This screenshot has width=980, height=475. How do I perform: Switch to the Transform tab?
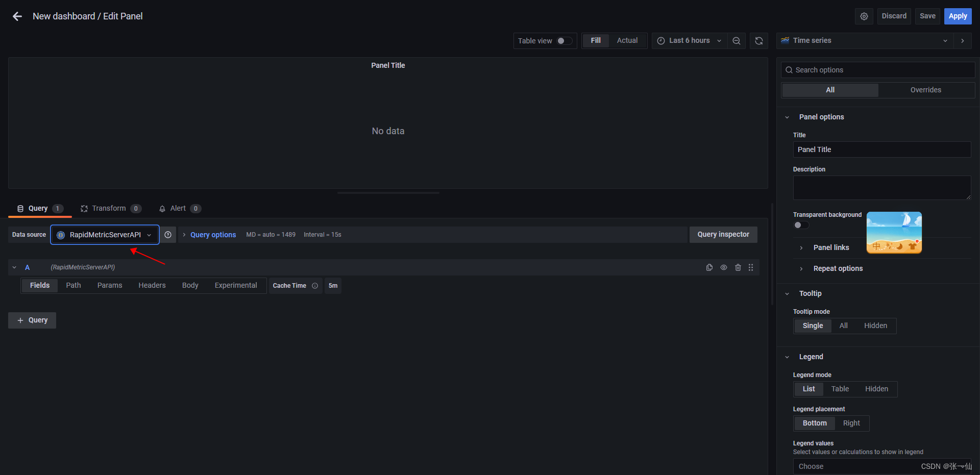(x=109, y=208)
